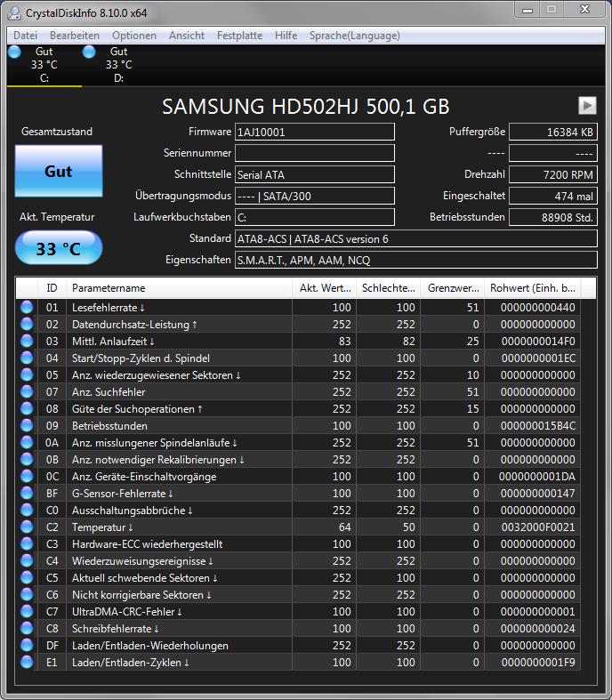The width and height of the screenshot is (612, 700).
Task: Click the empty Seriennummer field
Action: tap(315, 153)
